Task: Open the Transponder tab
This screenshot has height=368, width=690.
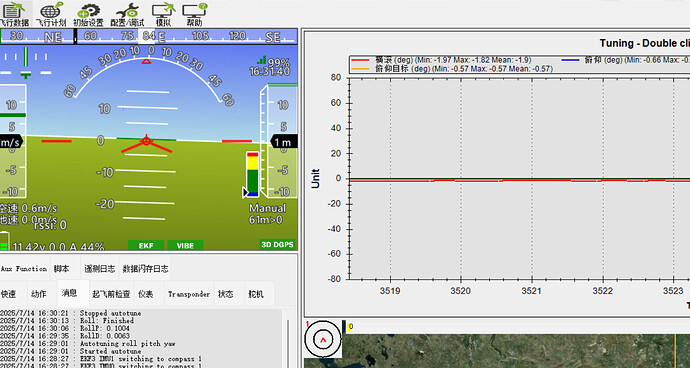Action: coord(189,294)
